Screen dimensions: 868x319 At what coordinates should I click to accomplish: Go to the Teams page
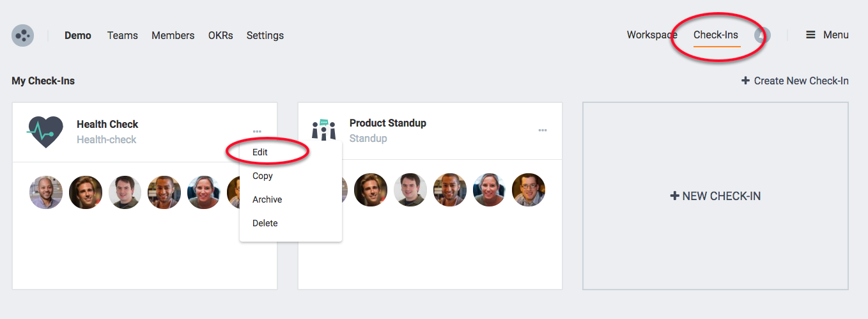(123, 35)
